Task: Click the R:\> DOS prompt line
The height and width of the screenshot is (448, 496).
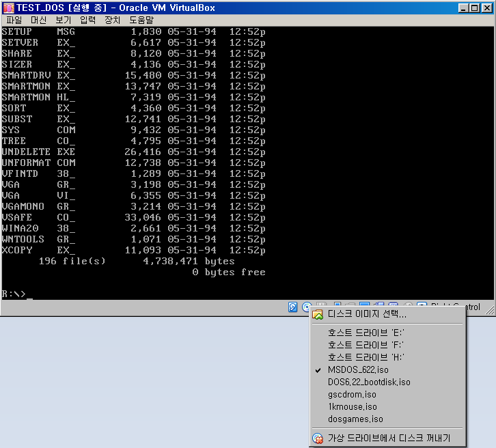Action: click(17, 294)
